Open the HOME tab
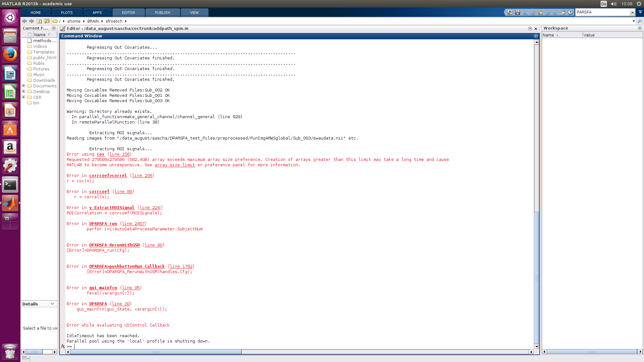This screenshot has height=362, width=644. pos(36,13)
